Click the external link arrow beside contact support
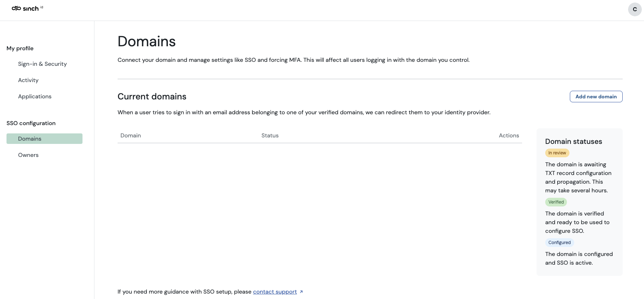Viewport: 644px width, 299px height. [x=301, y=292]
